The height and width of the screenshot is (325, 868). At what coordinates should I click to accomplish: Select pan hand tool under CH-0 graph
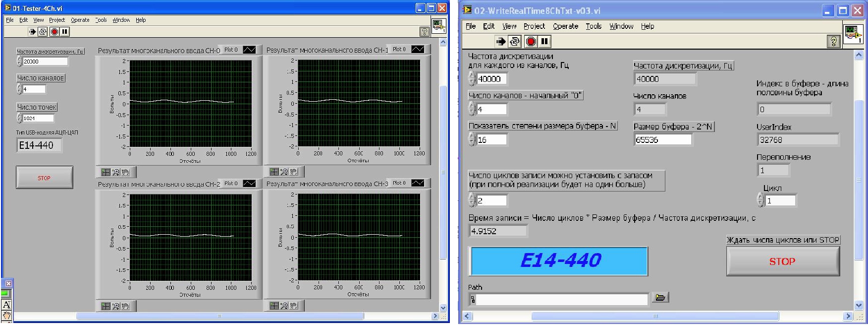125,172
